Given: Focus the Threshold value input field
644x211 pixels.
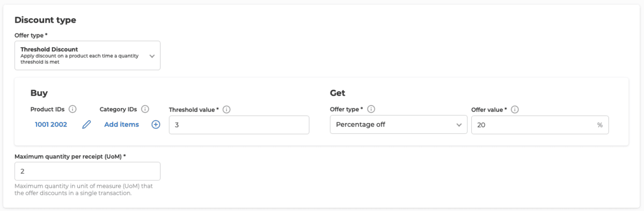Looking at the screenshot, I should point(239,125).
